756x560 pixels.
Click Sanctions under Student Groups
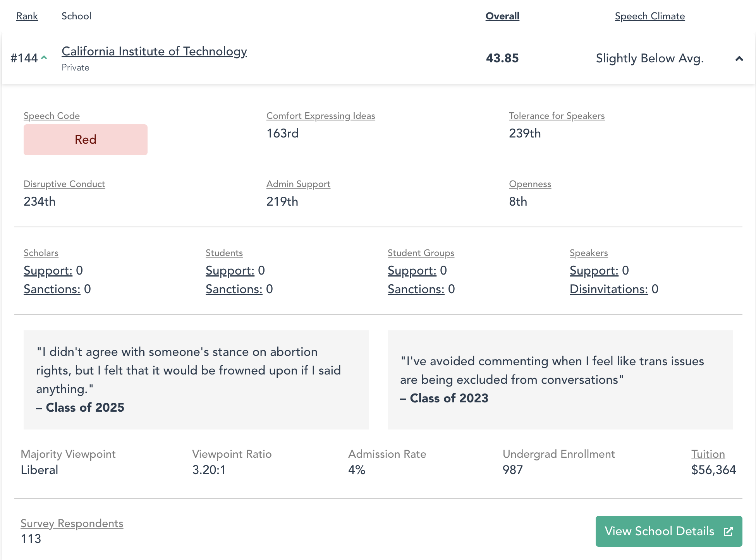click(x=416, y=289)
